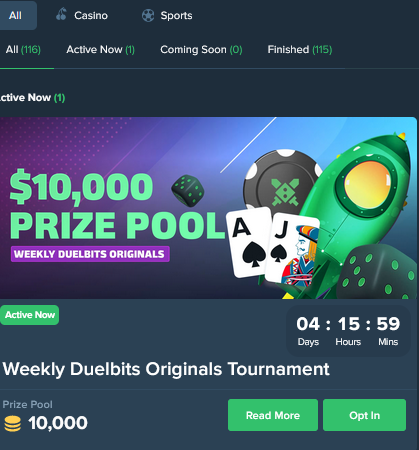Click the $10,000 Prize Pool banner image
419x450 pixels.
(208, 208)
